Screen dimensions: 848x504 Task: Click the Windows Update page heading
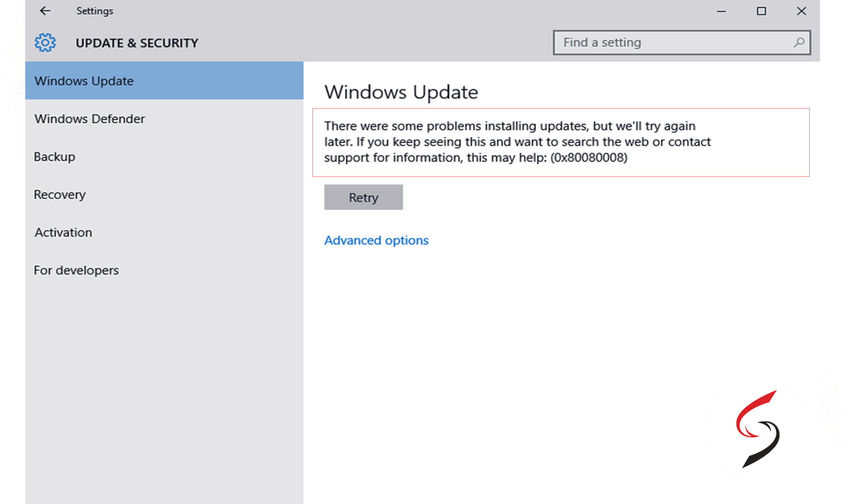[401, 92]
